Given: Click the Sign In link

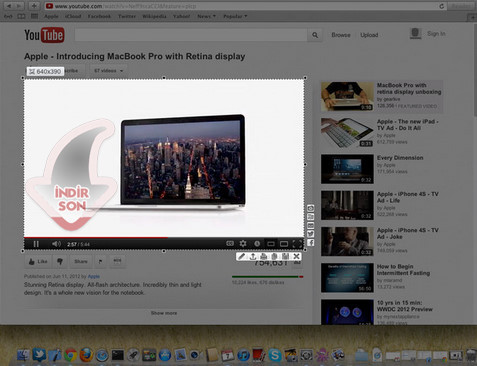Looking at the screenshot, I should click(x=436, y=34).
